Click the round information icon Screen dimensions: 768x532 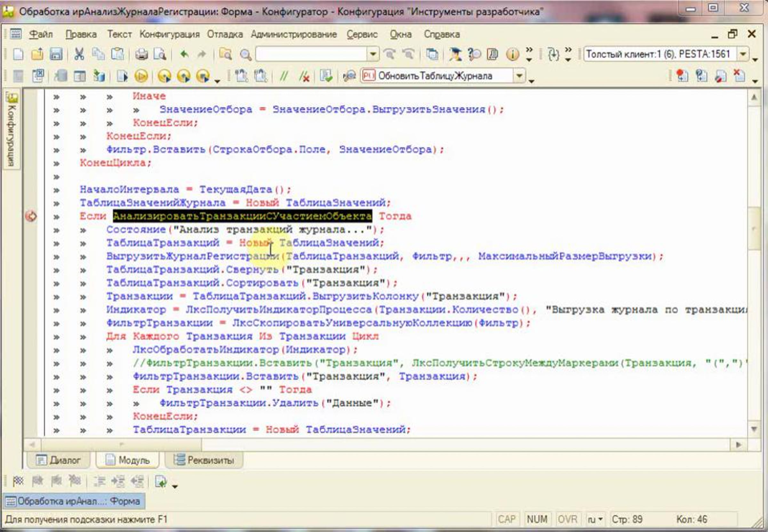coord(512,54)
